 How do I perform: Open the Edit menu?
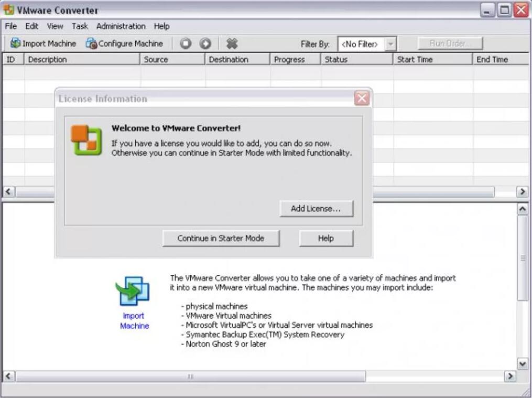click(x=31, y=26)
